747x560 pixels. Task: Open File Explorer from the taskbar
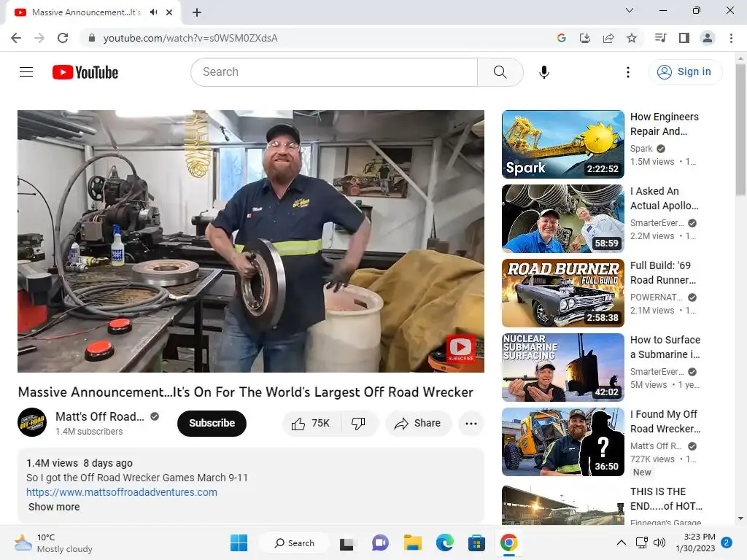tap(413, 542)
